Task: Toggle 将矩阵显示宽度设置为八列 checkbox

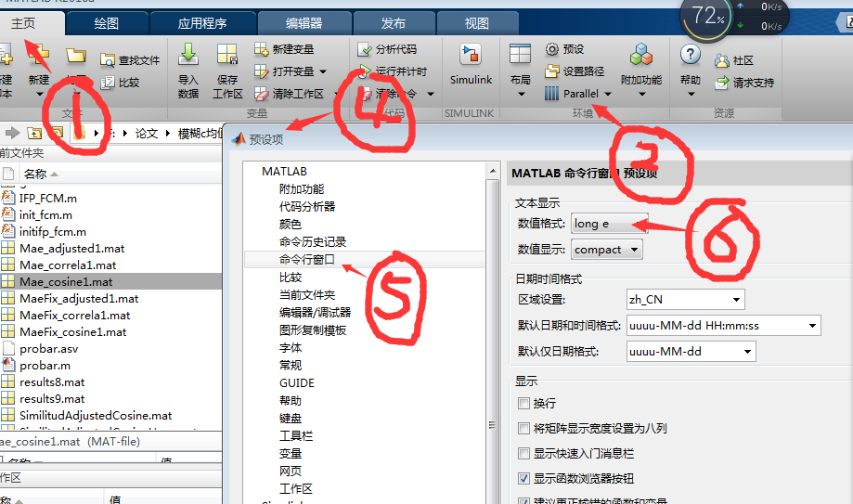Action: (x=523, y=428)
